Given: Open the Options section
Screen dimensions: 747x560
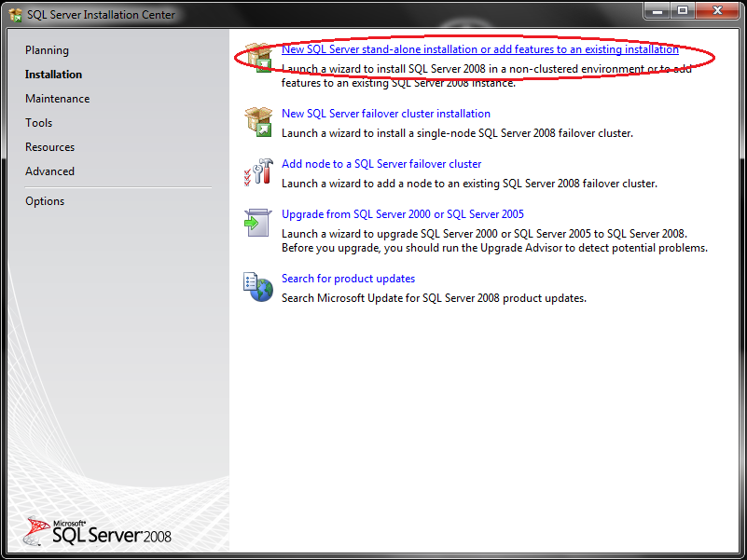Looking at the screenshot, I should 45,201.
